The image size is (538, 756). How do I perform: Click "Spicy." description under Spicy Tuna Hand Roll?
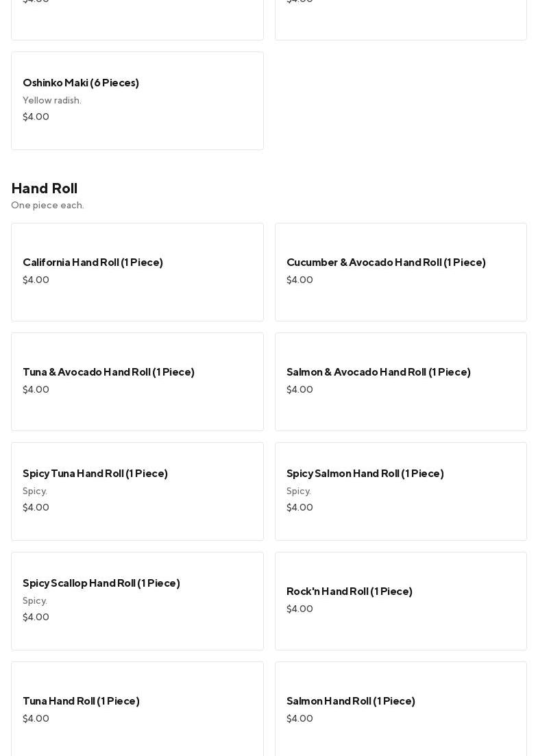point(35,491)
